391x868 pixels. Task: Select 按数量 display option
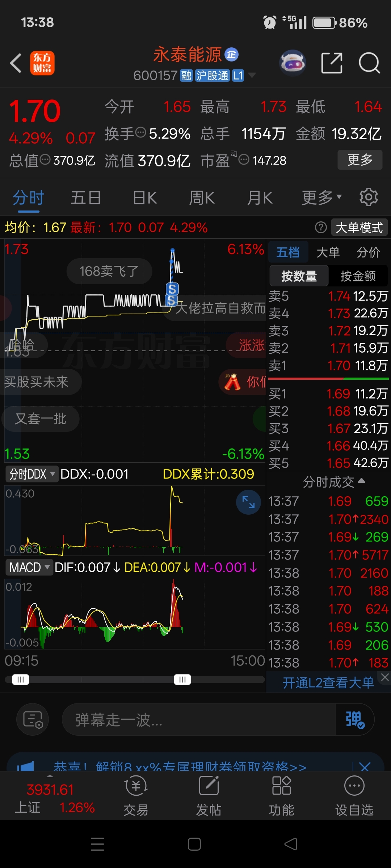299,276
